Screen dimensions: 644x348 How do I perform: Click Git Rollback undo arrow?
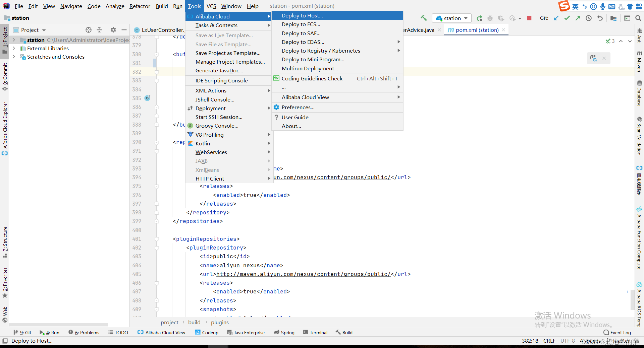point(600,18)
